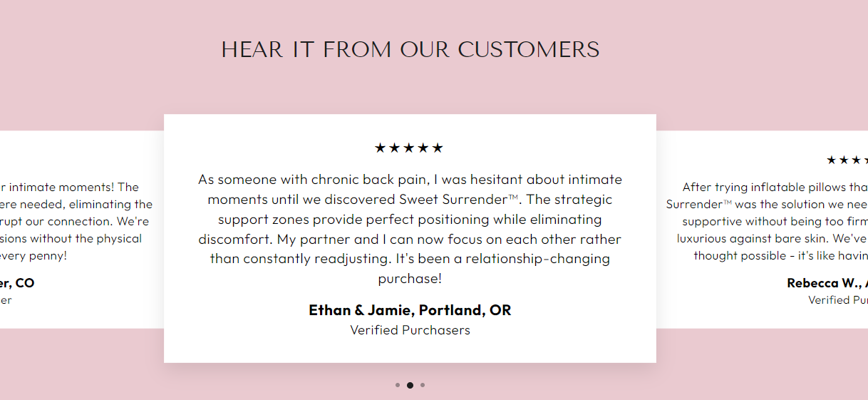This screenshot has width=868, height=400.
Task: Click the fifth star in center review rating
Action: (438, 148)
